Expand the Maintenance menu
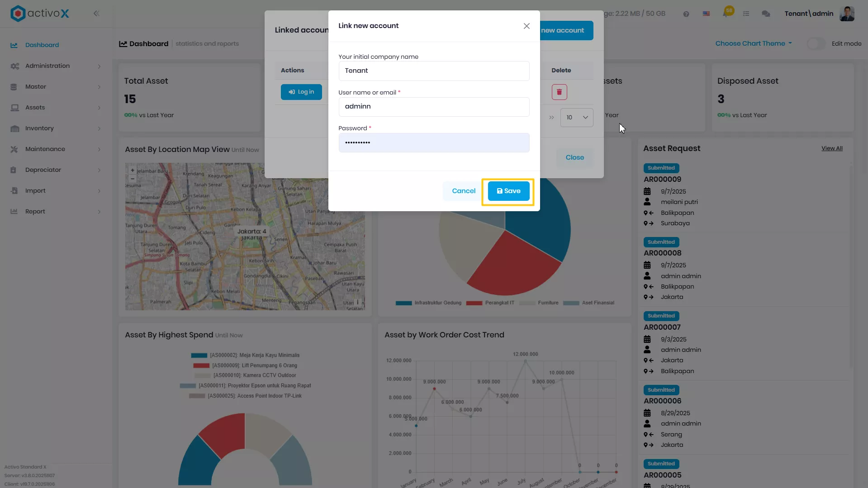The image size is (868, 488). click(99, 150)
